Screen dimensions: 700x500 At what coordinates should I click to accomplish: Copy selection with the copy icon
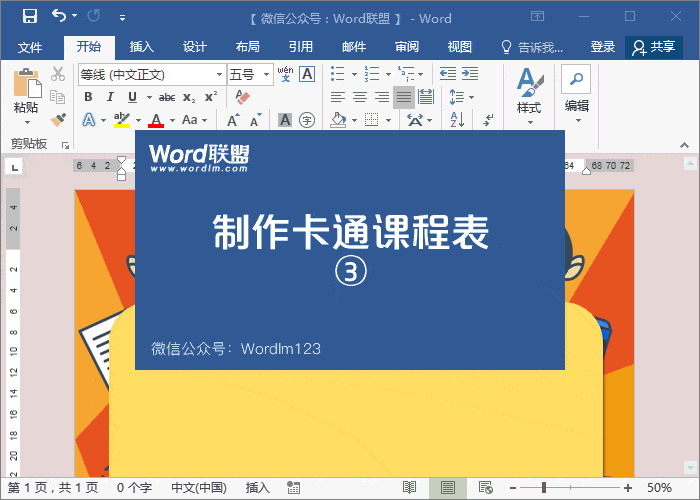click(x=58, y=96)
